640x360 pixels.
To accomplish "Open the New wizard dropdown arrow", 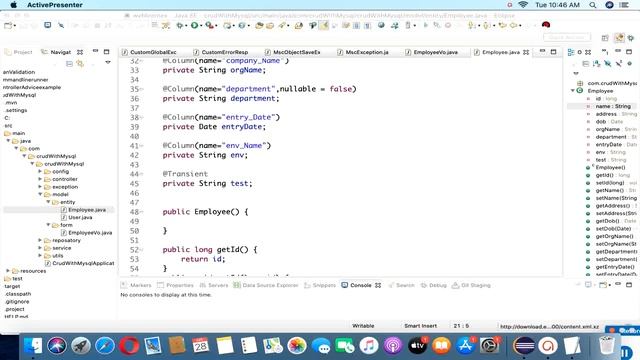I will [15, 26].
